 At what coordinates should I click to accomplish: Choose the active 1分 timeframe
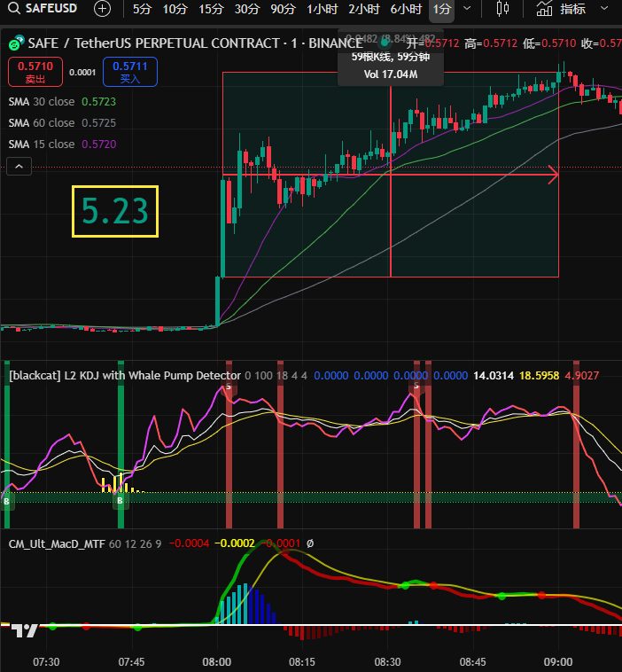[441, 9]
